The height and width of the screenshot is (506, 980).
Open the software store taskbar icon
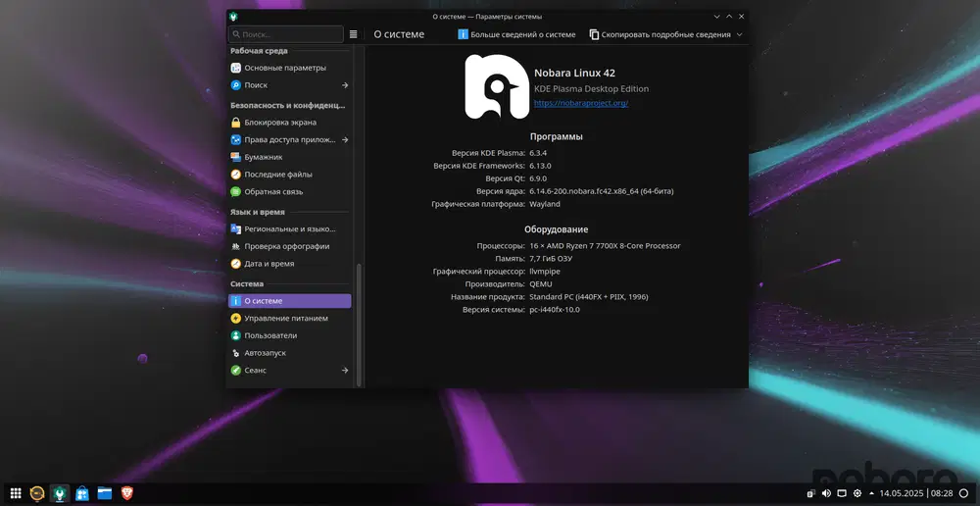click(82, 492)
